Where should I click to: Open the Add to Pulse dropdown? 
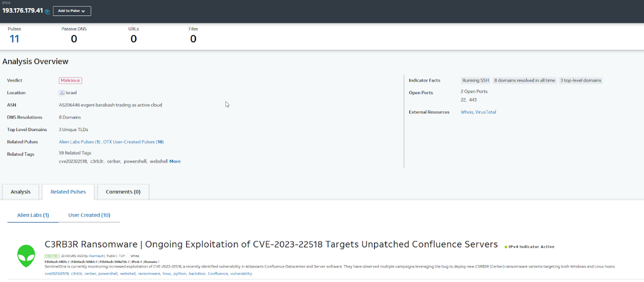[x=72, y=11]
